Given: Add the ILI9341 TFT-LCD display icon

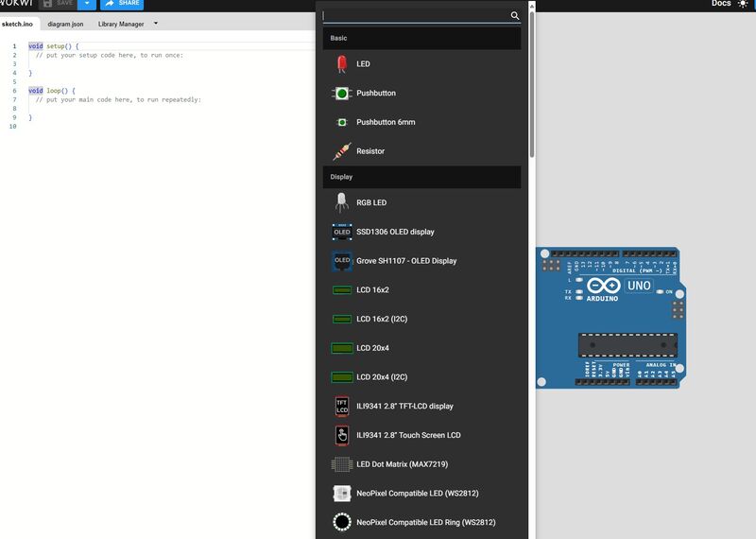Looking at the screenshot, I should [342, 407].
